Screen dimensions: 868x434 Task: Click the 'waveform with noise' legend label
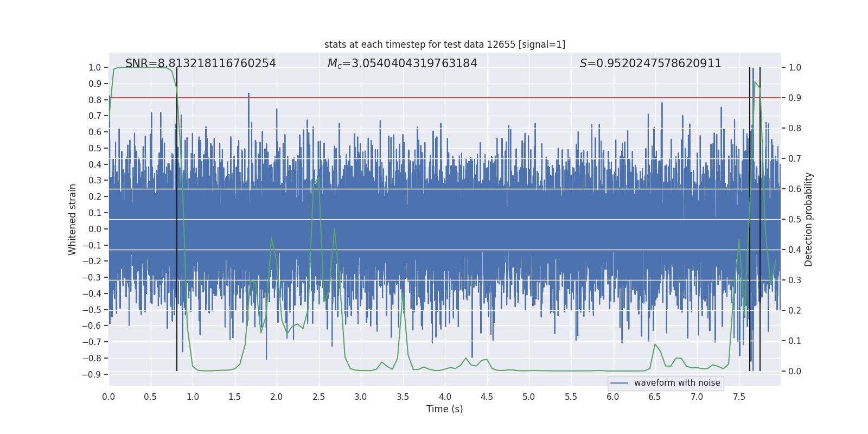point(676,383)
